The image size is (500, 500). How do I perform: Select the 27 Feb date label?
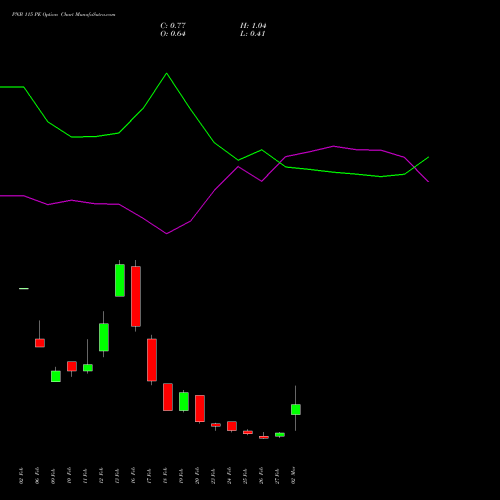(277, 476)
